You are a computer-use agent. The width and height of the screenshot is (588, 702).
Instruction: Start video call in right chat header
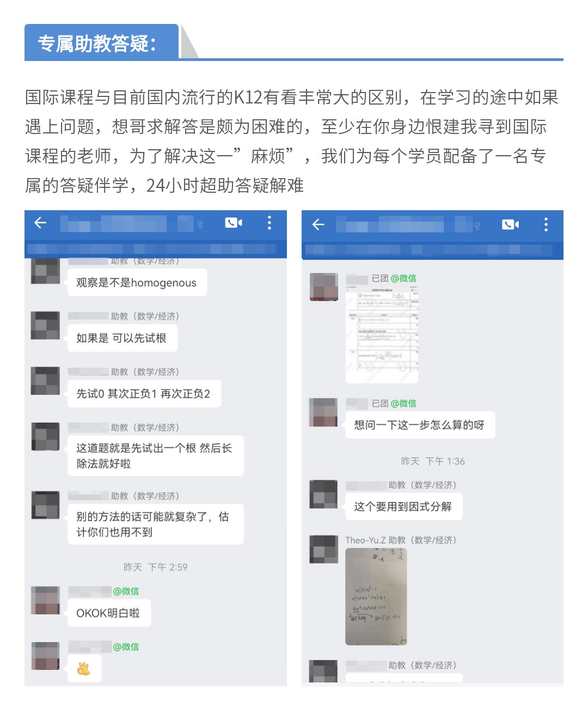(x=510, y=224)
